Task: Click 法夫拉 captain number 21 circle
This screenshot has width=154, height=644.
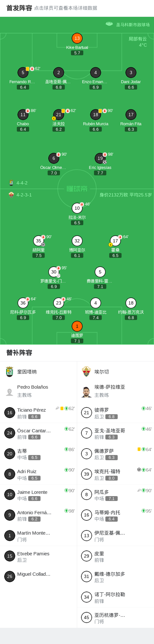Action: coord(59,115)
